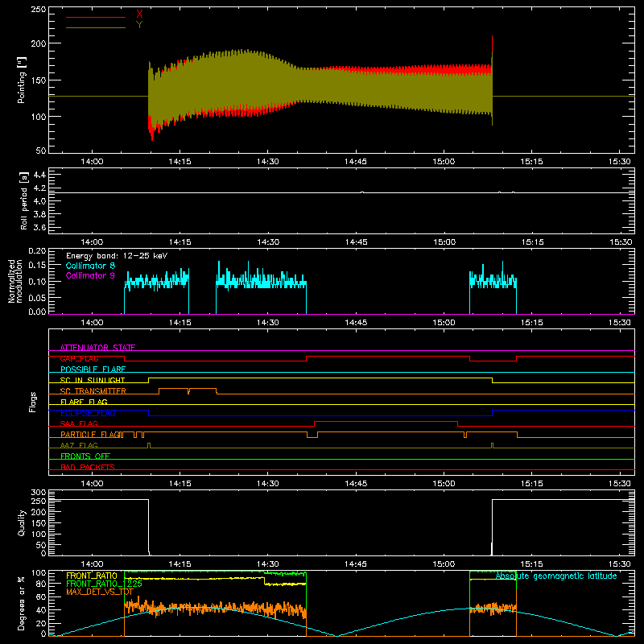Click the 'Roll period [s]' axis title
This screenshot has width=644, height=644.
[23, 200]
